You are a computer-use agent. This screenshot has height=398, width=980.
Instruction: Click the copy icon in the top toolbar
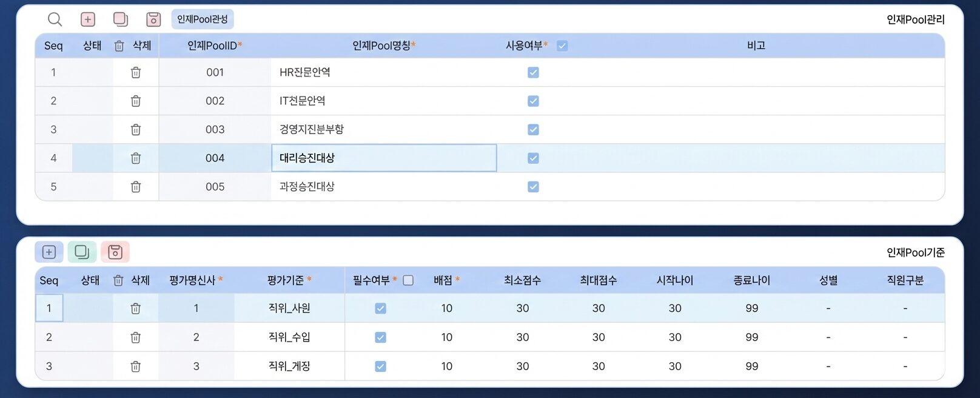[120, 19]
